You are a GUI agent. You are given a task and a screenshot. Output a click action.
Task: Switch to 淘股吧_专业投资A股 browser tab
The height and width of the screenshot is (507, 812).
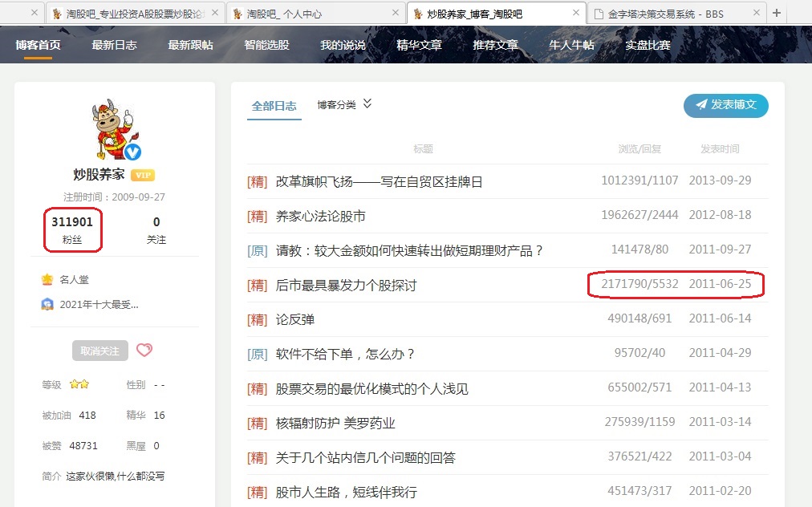pyautogui.click(x=135, y=14)
